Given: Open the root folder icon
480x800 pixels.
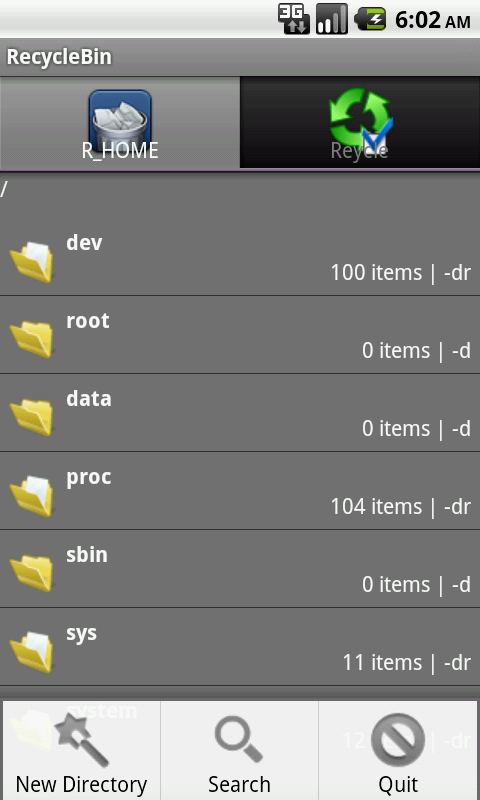Looking at the screenshot, I should click(32, 339).
